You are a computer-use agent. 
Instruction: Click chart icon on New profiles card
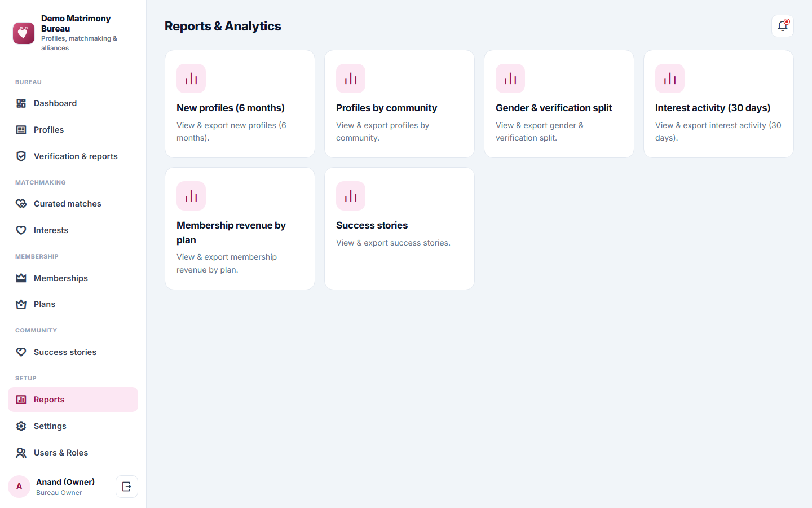coord(191,78)
